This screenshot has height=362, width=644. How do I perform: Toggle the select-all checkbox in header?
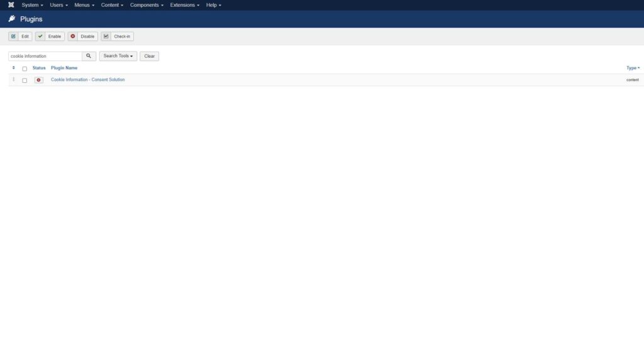pos(25,69)
